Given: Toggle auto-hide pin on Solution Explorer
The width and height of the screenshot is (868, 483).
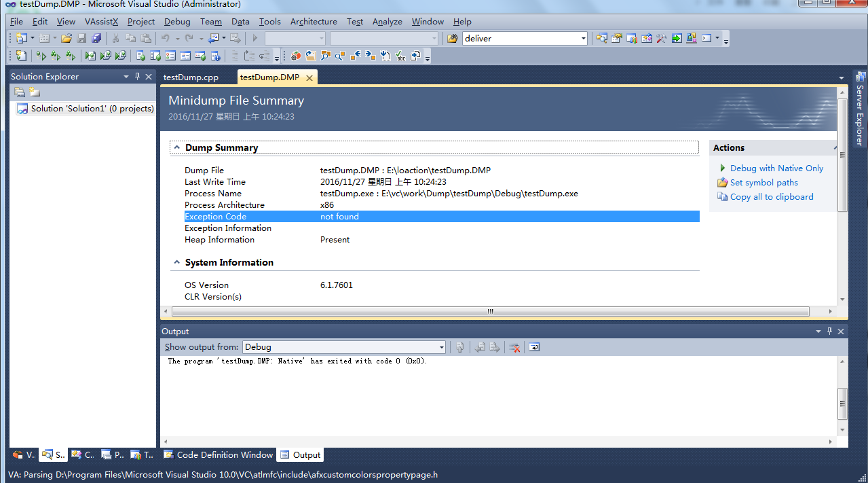Looking at the screenshot, I should pyautogui.click(x=137, y=77).
